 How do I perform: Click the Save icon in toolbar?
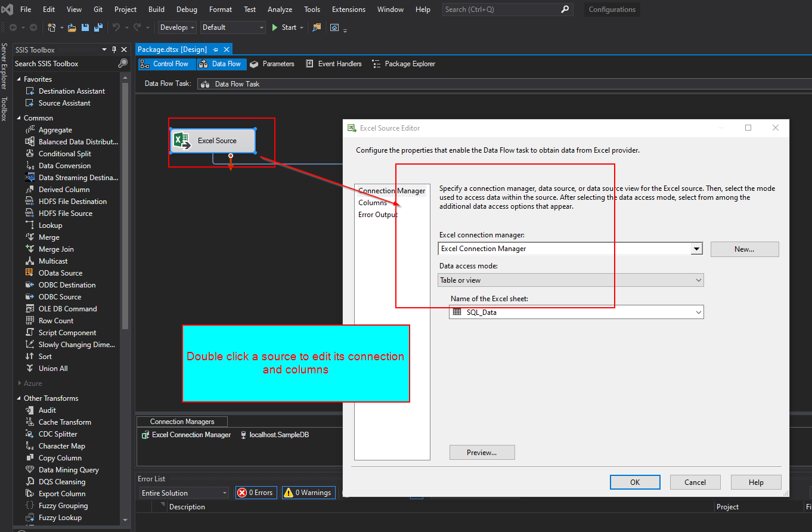pos(85,27)
